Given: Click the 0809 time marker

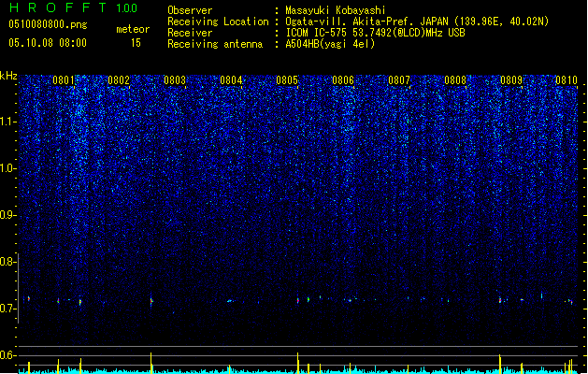Looking at the screenshot, I should click(511, 80).
